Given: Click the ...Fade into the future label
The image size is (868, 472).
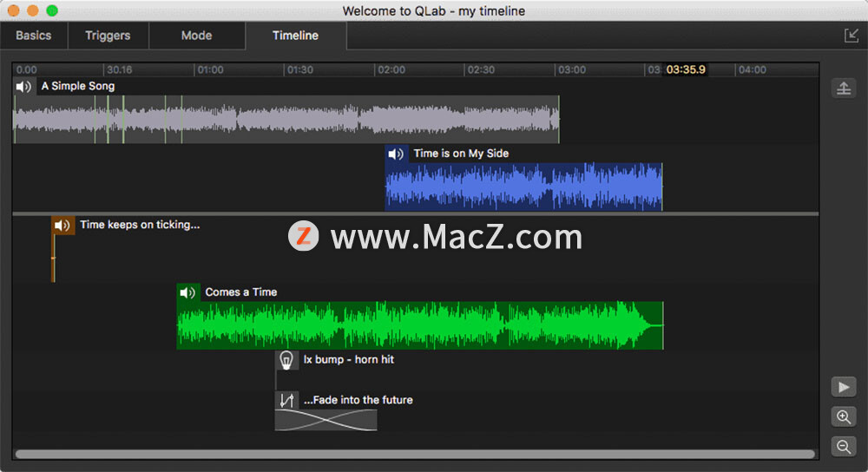Looking at the screenshot, I should pyautogui.click(x=358, y=400).
